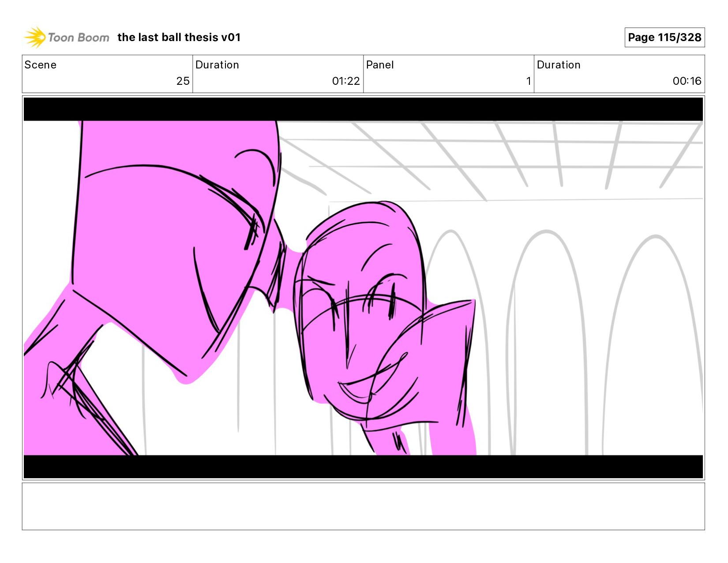
Task: Click the Toon Boom logo
Action: tap(66, 37)
